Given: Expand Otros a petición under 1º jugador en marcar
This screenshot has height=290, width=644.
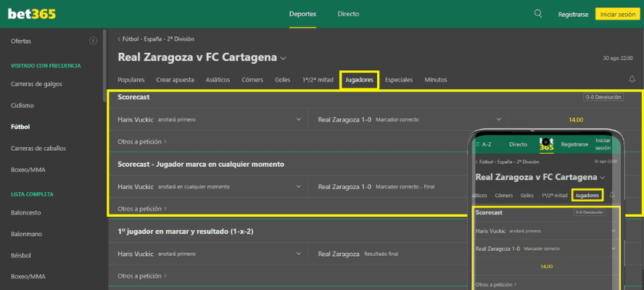Looking at the screenshot, I should [x=142, y=275].
